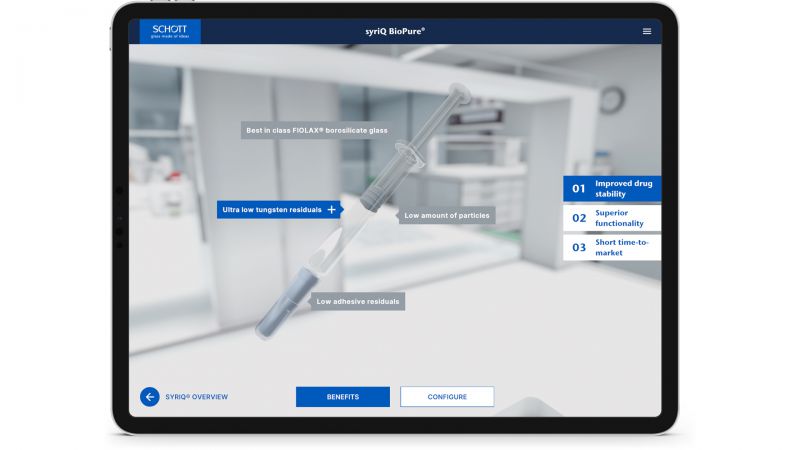Click the syriQ BioPure title
The image size is (800, 450).
pos(396,31)
